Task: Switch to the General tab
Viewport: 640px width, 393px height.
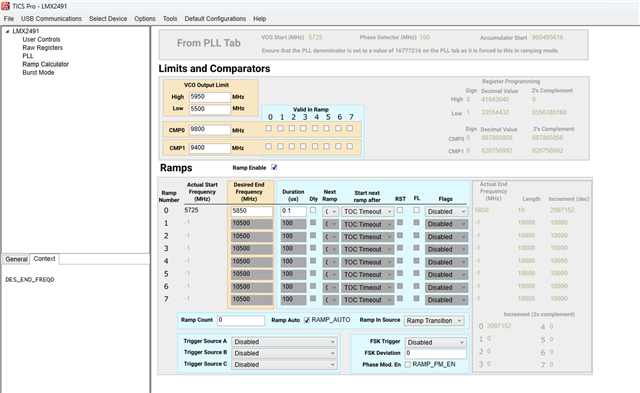Action: (16, 259)
